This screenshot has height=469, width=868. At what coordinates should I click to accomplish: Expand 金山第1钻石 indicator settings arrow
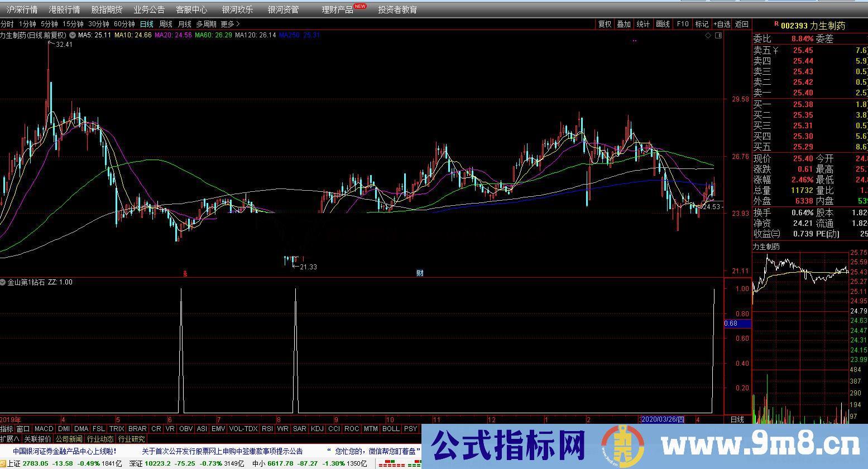pyautogui.click(x=3, y=282)
